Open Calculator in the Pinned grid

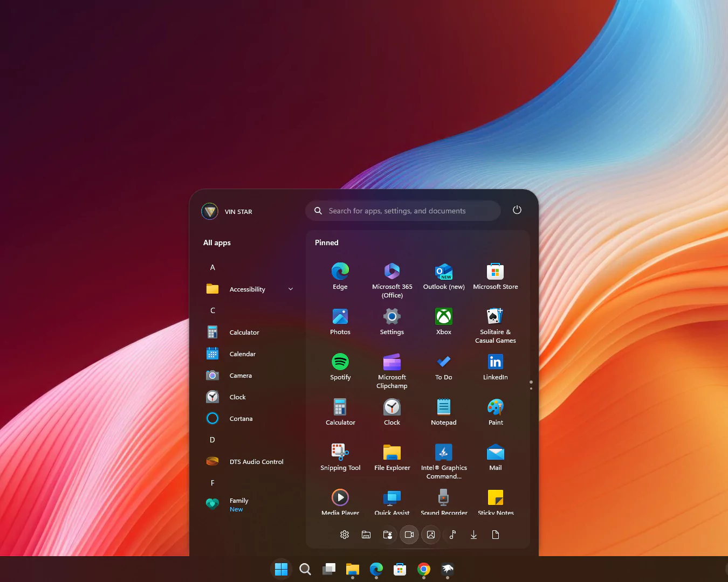(x=340, y=412)
